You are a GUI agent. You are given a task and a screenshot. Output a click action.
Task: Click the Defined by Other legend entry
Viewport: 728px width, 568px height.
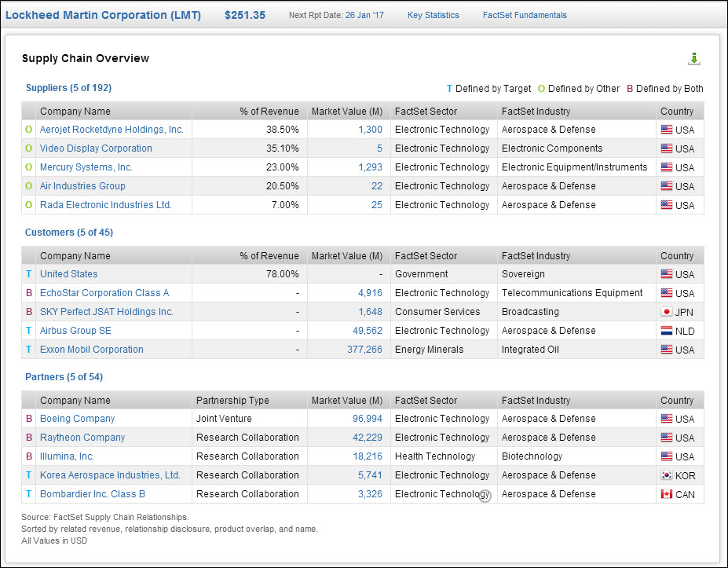tap(579, 89)
